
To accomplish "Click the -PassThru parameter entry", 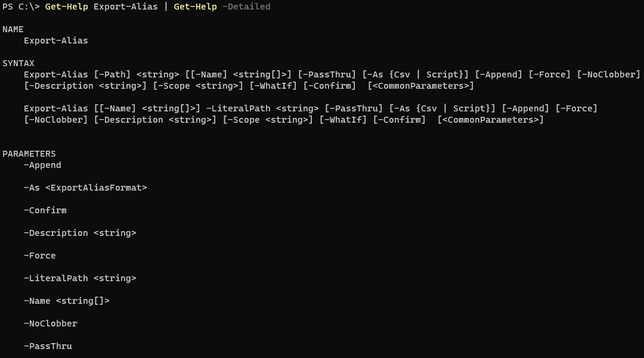I will [x=48, y=346].
